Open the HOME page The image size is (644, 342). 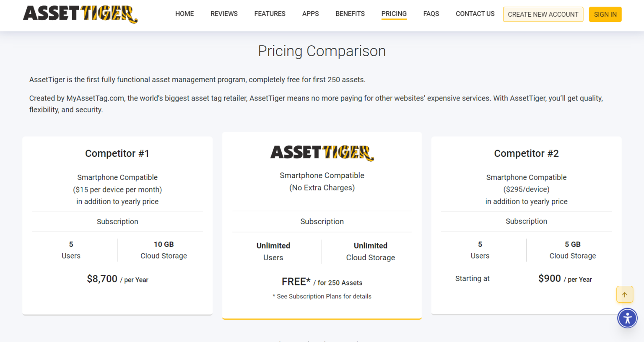tap(184, 13)
